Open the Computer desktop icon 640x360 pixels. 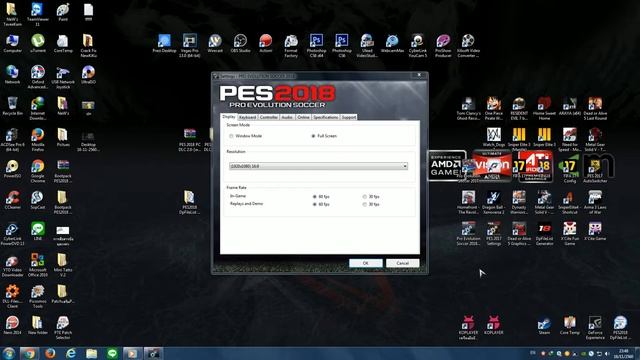[12, 43]
